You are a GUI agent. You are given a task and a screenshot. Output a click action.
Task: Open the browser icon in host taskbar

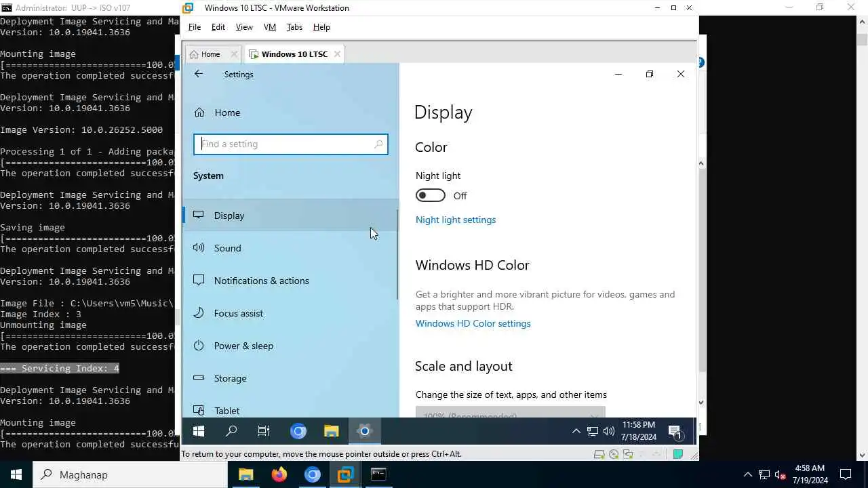pos(312,474)
